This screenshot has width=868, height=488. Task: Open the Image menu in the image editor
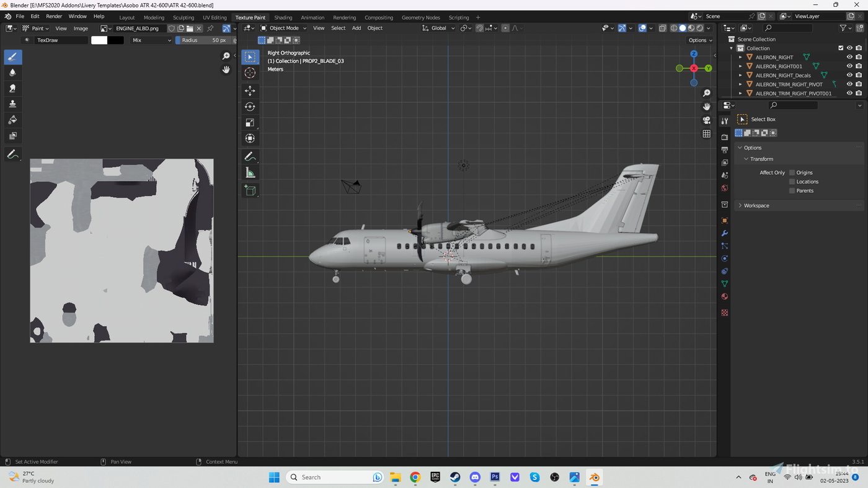coord(81,28)
